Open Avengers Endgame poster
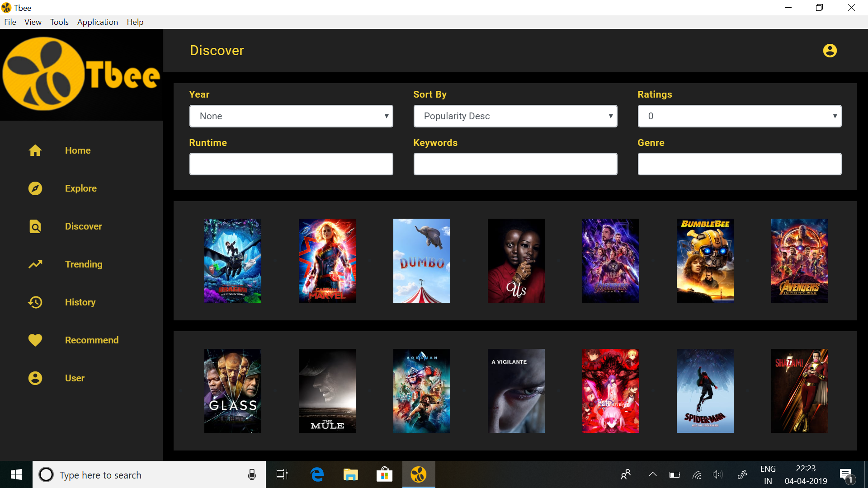Viewport: 868px width, 488px height. [610, 261]
